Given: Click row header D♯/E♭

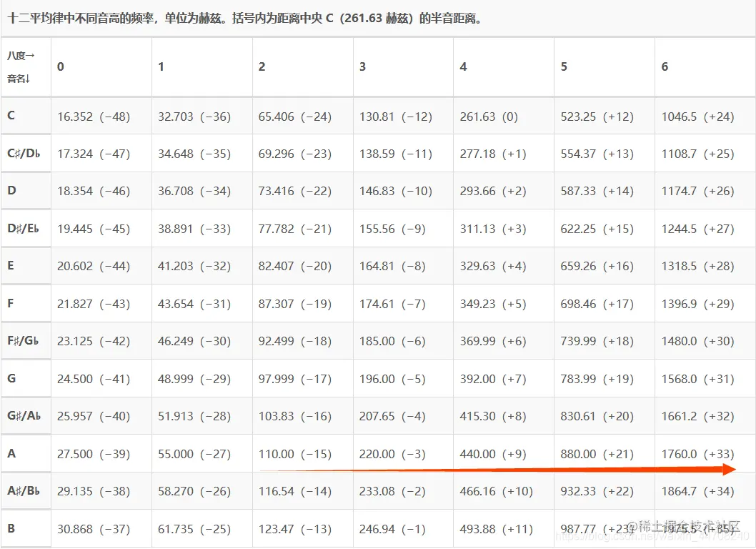Looking at the screenshot, I should (x=26, y=228).
